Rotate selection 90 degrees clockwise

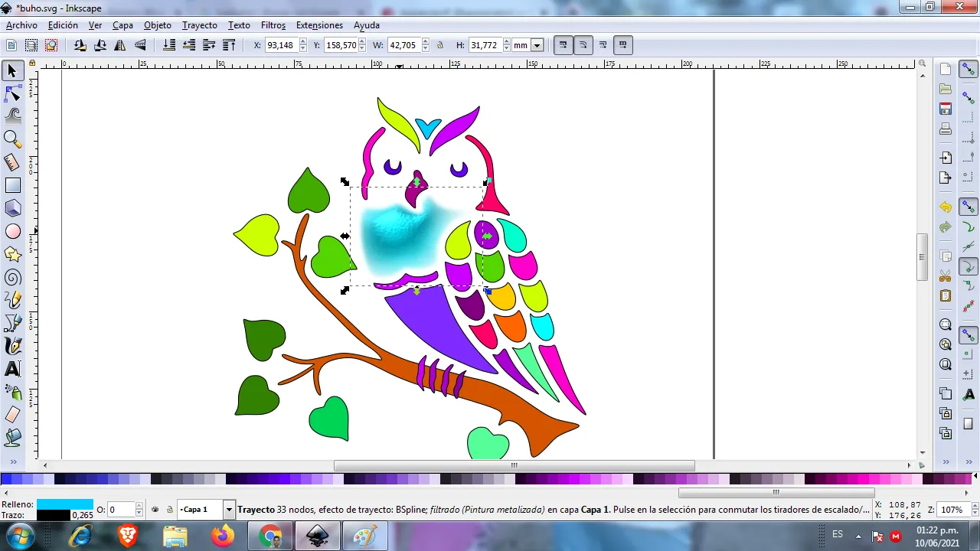click(x=100, y=45)
